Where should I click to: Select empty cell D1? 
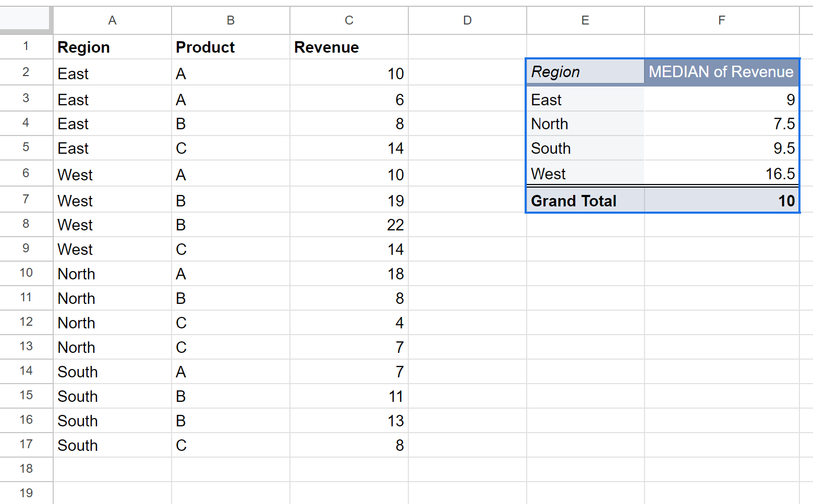[x=467, y=47]
